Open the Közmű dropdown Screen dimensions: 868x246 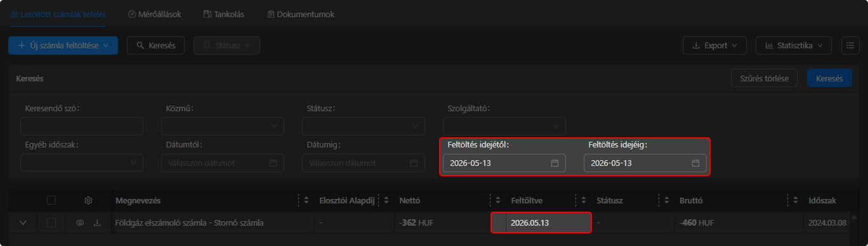[223, 126]
